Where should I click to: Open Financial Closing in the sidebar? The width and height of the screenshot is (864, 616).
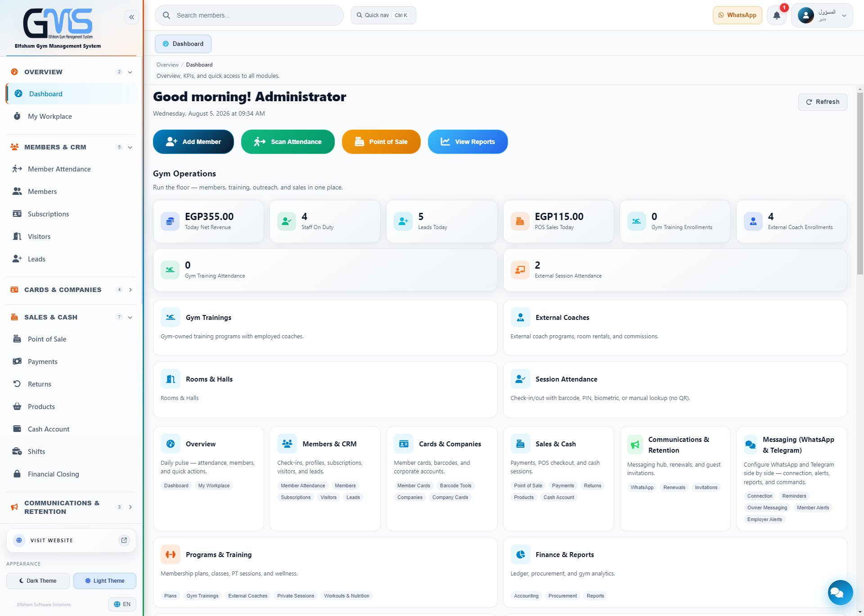[72, 474]
